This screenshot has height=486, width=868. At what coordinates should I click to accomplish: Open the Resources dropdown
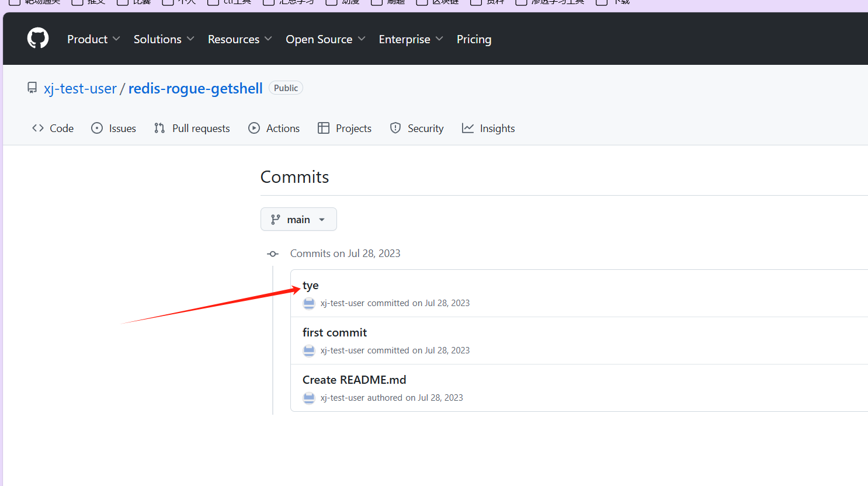coord(239,39)
